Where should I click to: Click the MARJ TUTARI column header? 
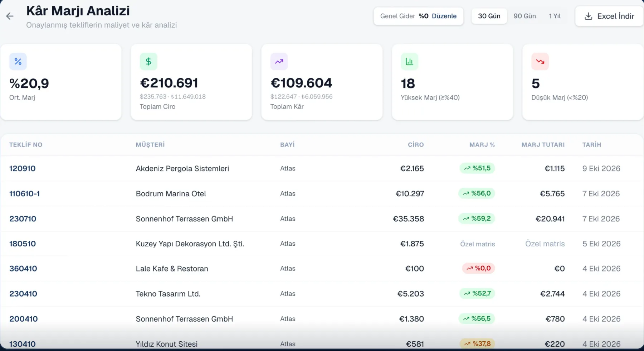543,145
